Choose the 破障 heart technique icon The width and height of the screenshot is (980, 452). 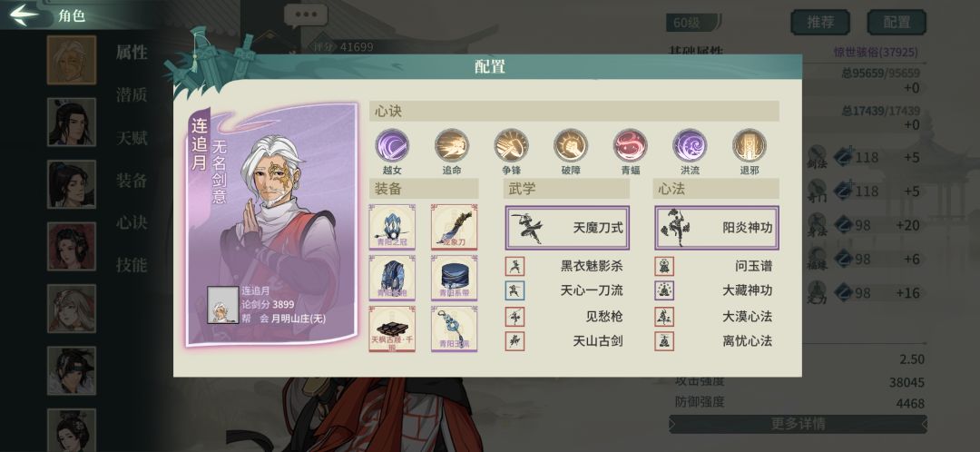[571, 145]
